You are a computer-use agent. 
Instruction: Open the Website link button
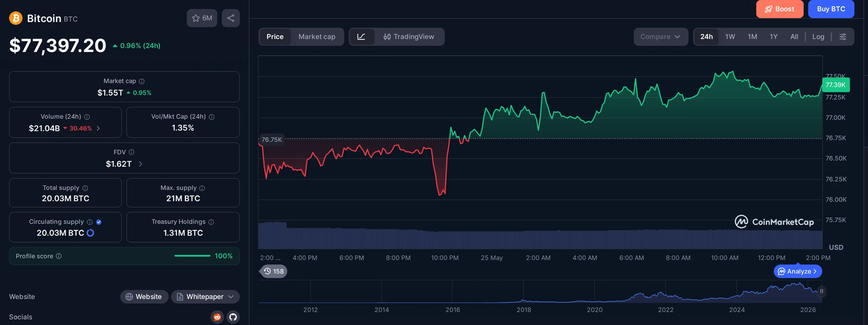144,296
